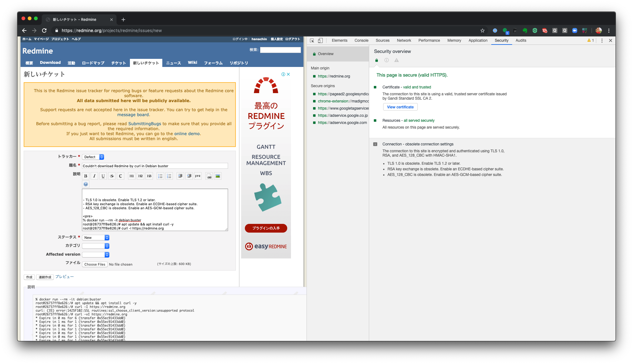Screen dimensions: 633x364
Task: Select the Overview item in Security sidebar
Action: (x=338, y=54)
